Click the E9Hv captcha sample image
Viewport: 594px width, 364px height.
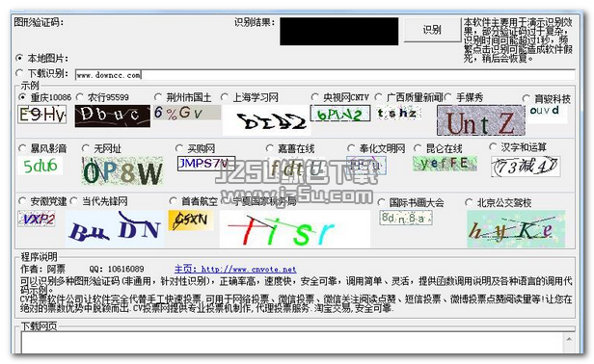[42, 115]
